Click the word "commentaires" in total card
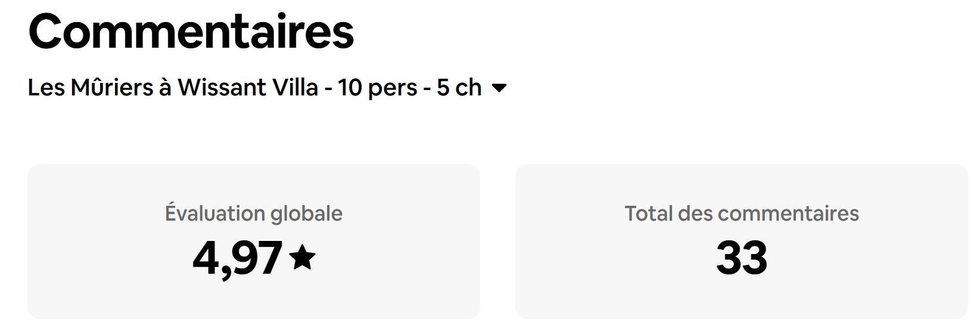This screenshot has height=328, width=980. [788, 213]
